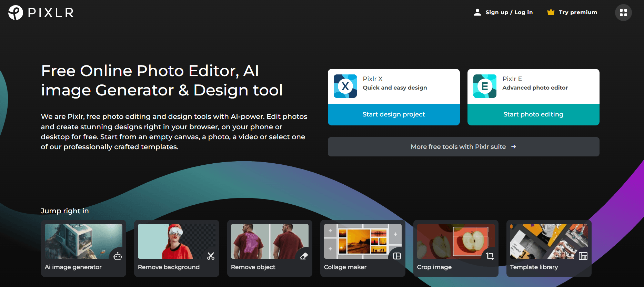Click the Jump right in heading

(65, 211)
